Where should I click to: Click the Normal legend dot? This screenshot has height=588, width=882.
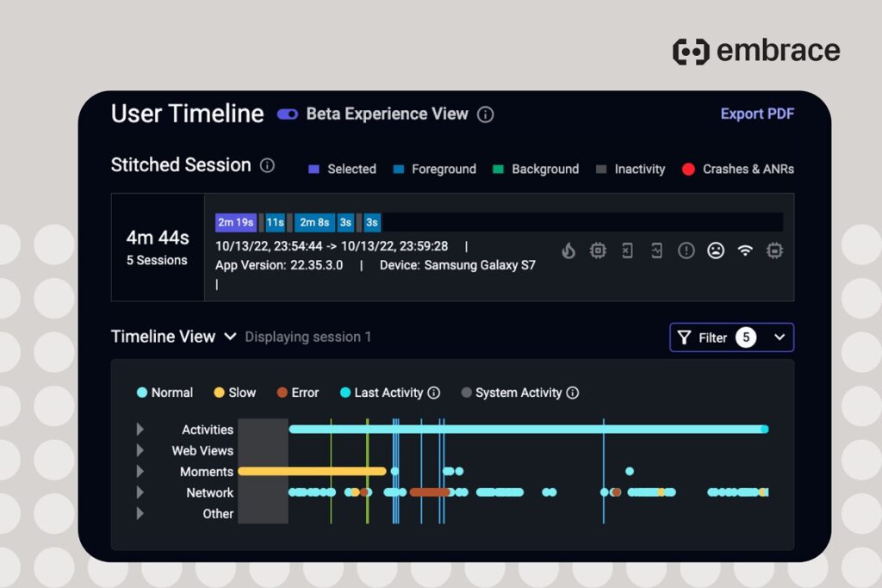pos(142,393)
